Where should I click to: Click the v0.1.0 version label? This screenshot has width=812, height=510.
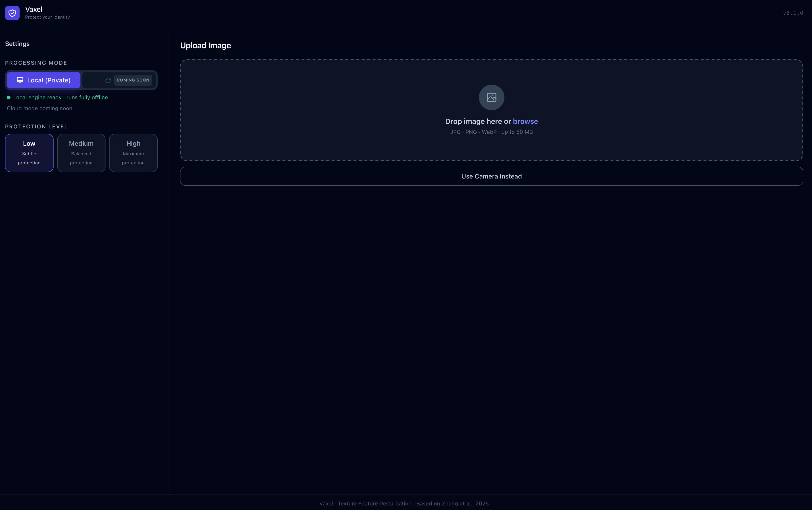pos(793,13)
